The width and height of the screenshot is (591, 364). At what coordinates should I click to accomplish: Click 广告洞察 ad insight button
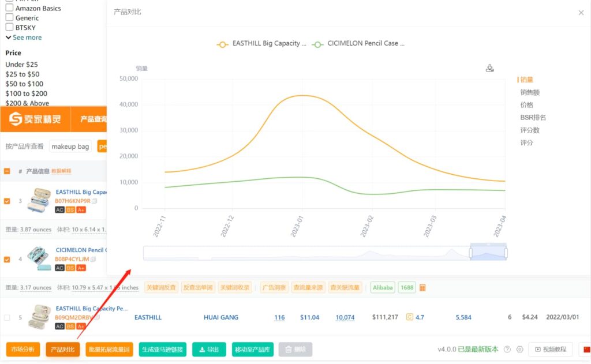274,287
